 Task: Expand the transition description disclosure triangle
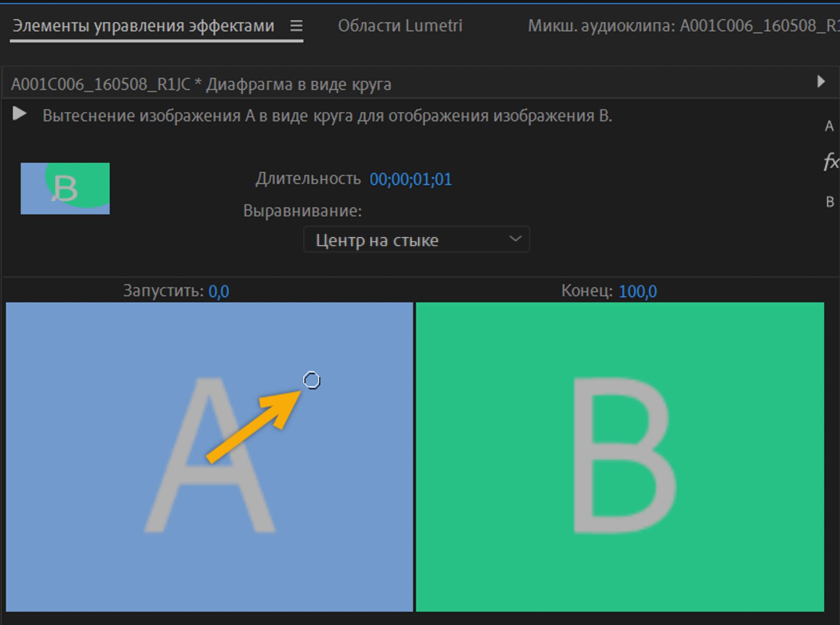pyautogui.click(x=19, y=114)
